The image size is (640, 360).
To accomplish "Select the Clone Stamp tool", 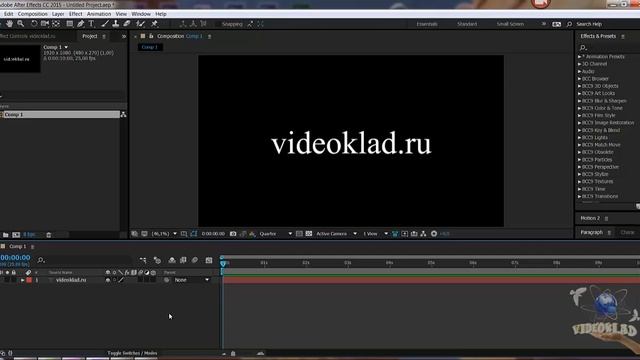I will click(116, 24).
